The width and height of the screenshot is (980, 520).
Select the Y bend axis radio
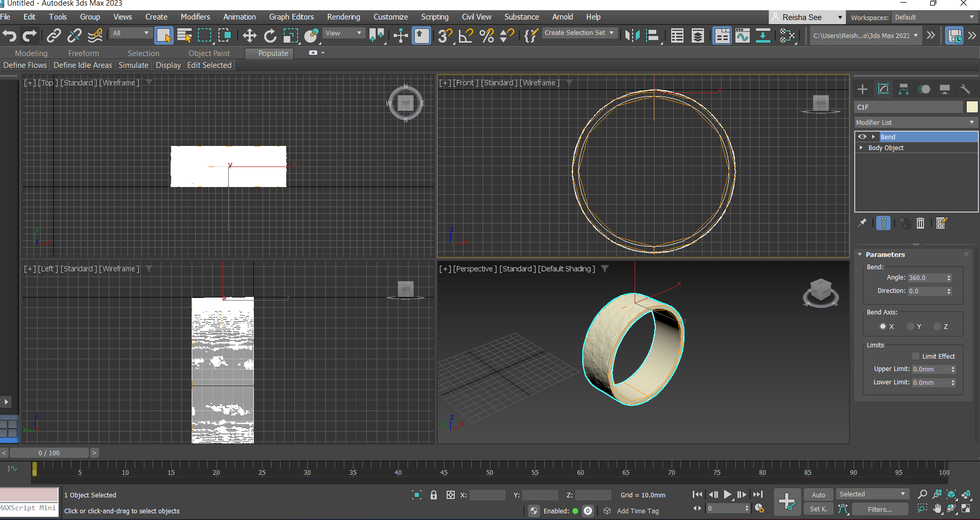tap(911, 326)
